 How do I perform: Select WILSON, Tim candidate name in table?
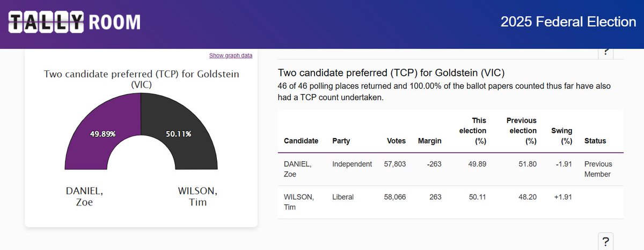(298, 202)
